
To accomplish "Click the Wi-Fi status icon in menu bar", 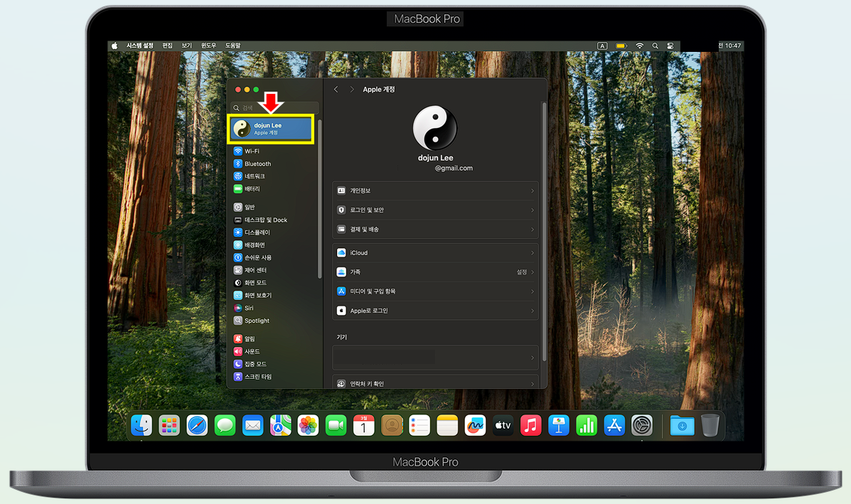I will click(639, 46).
